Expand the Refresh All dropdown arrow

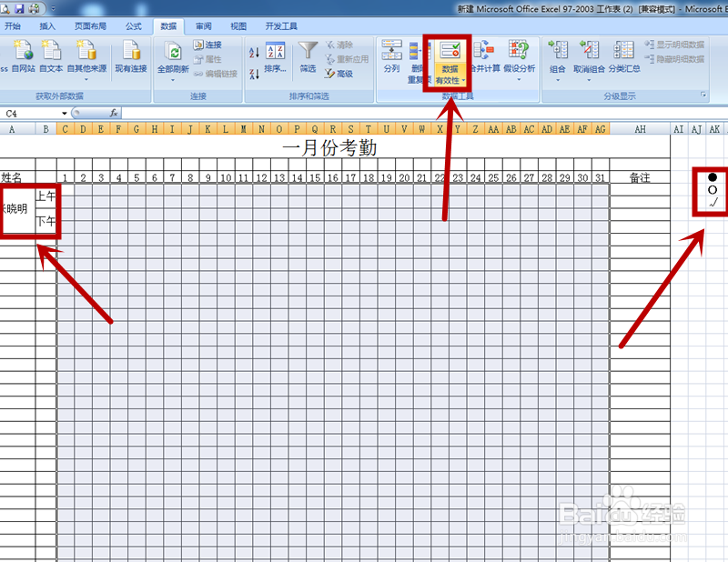tap(173, 80)
